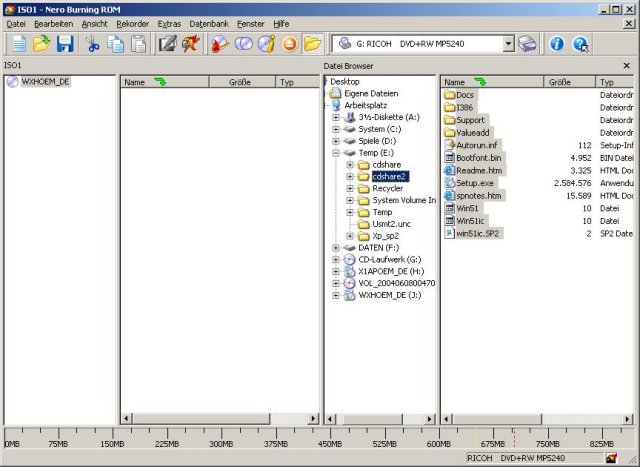This screenshot has width=640, height=467.
Task: Open compilation properties pencil icon
Action: (x=167, y=44)
